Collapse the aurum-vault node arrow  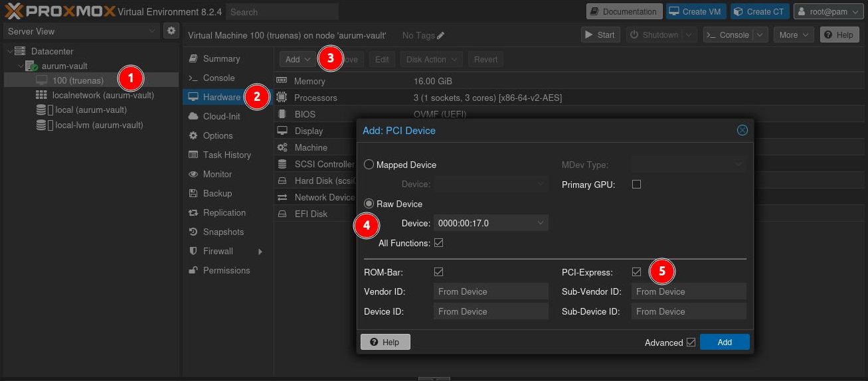[20, 66]
